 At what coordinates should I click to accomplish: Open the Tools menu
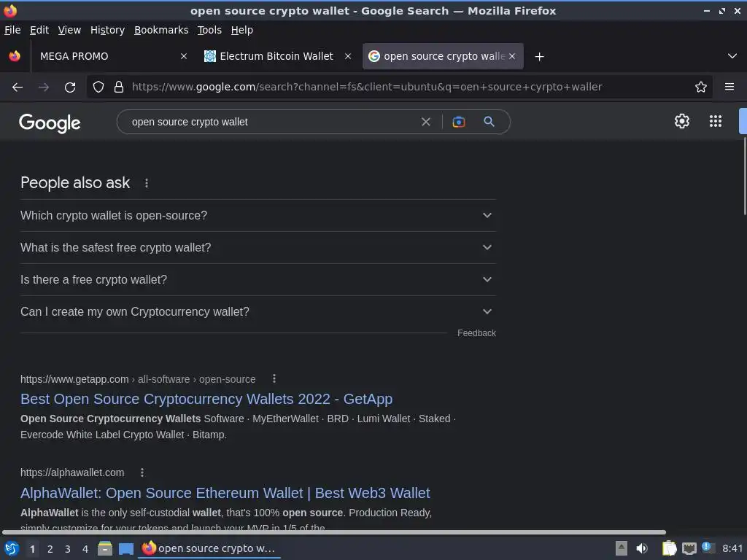click(x=209, y=30)
